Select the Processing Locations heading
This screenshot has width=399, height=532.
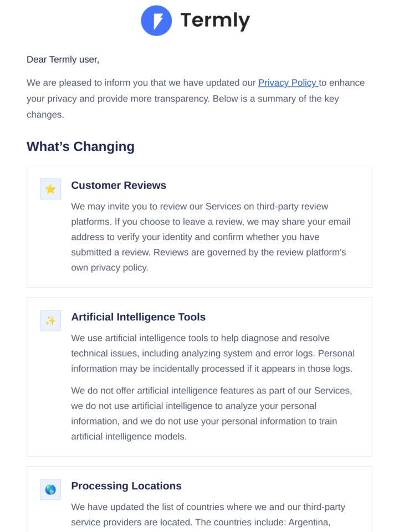(126, 486)
